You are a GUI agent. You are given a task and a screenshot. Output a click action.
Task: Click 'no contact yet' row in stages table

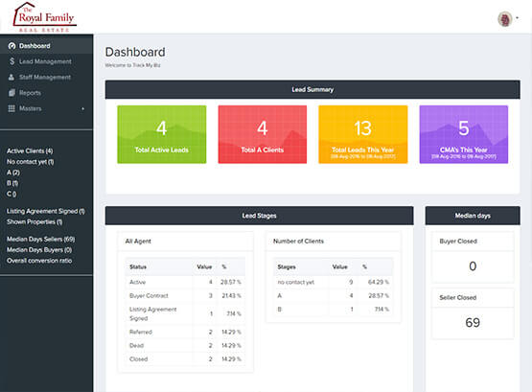(334, 282)
